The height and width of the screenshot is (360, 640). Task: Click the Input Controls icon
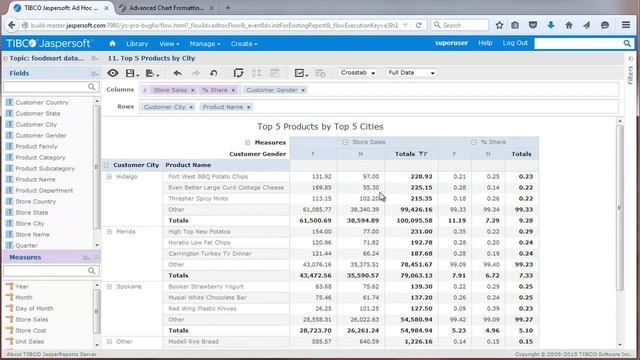pyautogui.click(x=275, y=73)
